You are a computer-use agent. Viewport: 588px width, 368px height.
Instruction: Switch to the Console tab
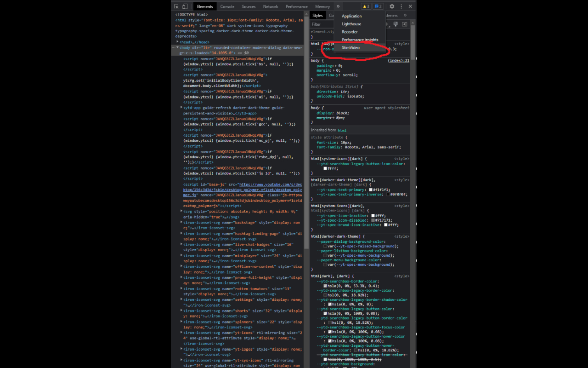pos(227,6)
